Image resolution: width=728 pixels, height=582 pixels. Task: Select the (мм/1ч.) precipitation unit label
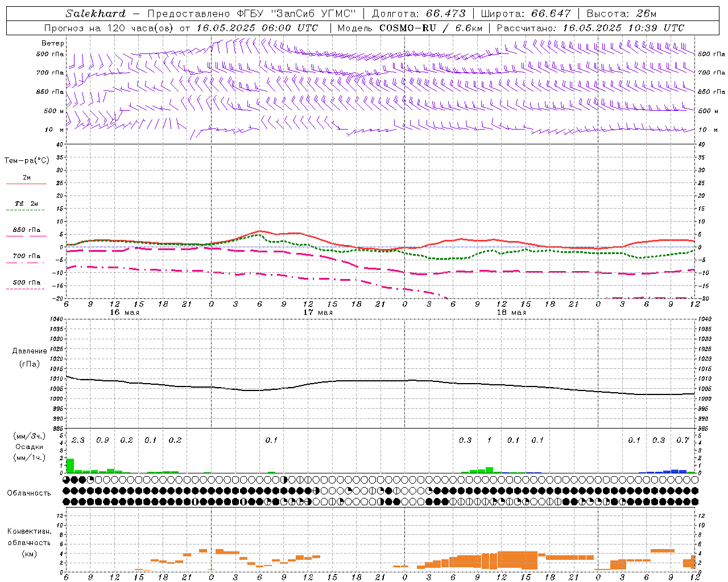[29, 458]
